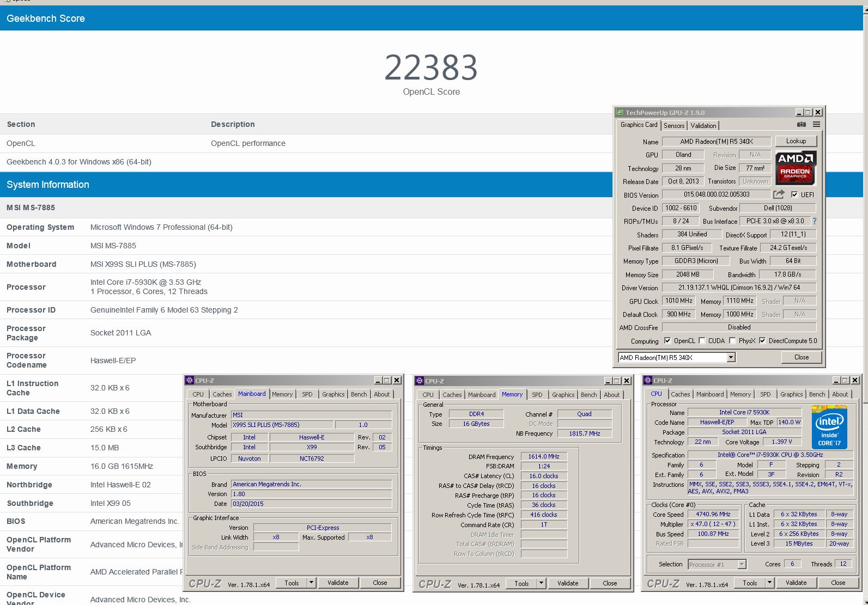This screenshot has height=605, width=868.
Task: Click Tools button in CPU-Z Mainboard window
Action: click(x=292, y=583)
